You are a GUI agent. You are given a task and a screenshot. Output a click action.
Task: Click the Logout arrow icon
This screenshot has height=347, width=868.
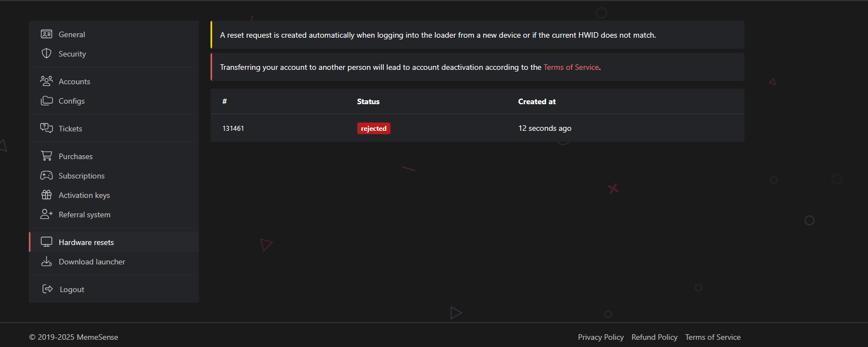tap(48, 289)
